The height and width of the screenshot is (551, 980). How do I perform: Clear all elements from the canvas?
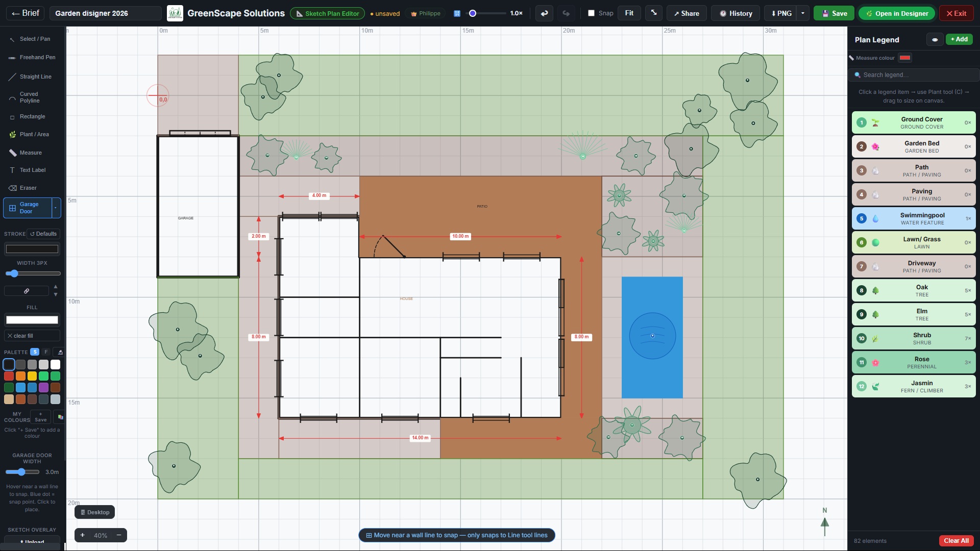click(x=956, y=541)
